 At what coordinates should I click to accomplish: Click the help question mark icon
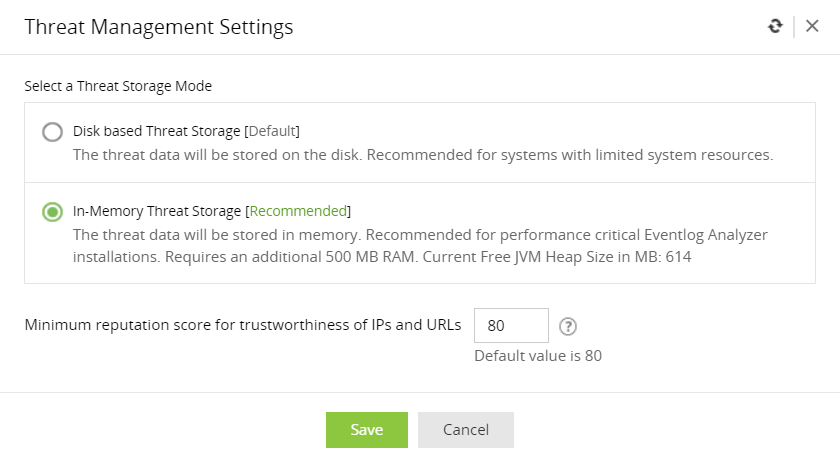point(568,326)
